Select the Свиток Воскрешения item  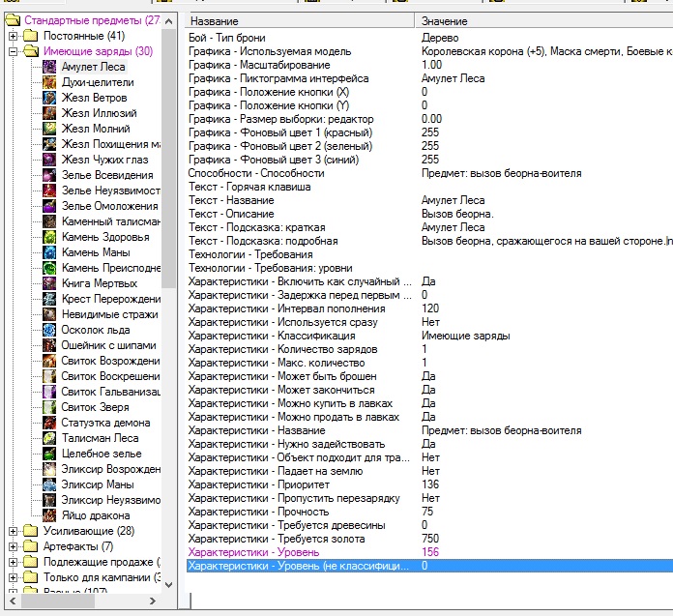pyautogui.click(x=111, y=376)
